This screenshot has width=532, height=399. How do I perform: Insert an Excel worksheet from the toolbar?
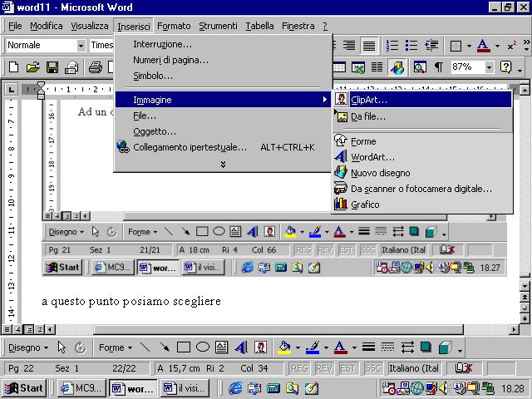click(x=358, y=67)
